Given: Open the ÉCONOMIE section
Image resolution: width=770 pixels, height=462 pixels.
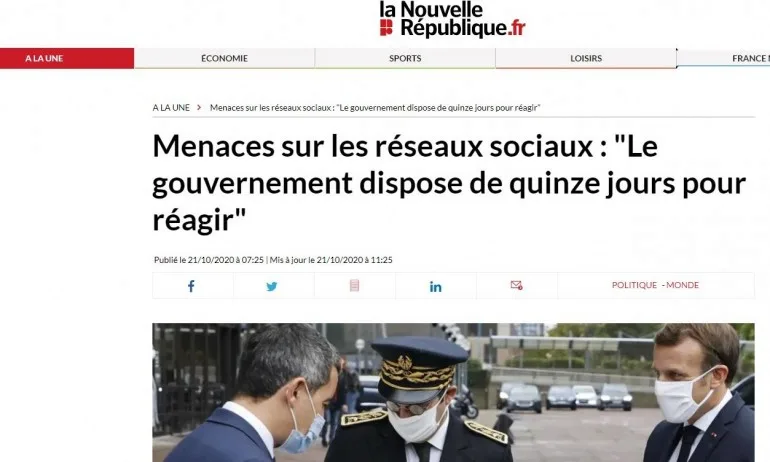Looking at the screenshot, I should [224, 58].
